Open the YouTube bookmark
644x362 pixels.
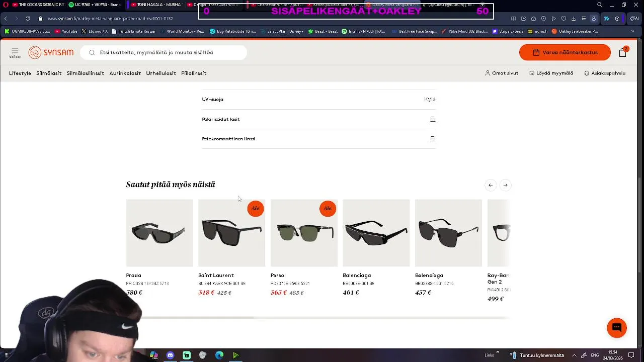click(x=66, y=31)
